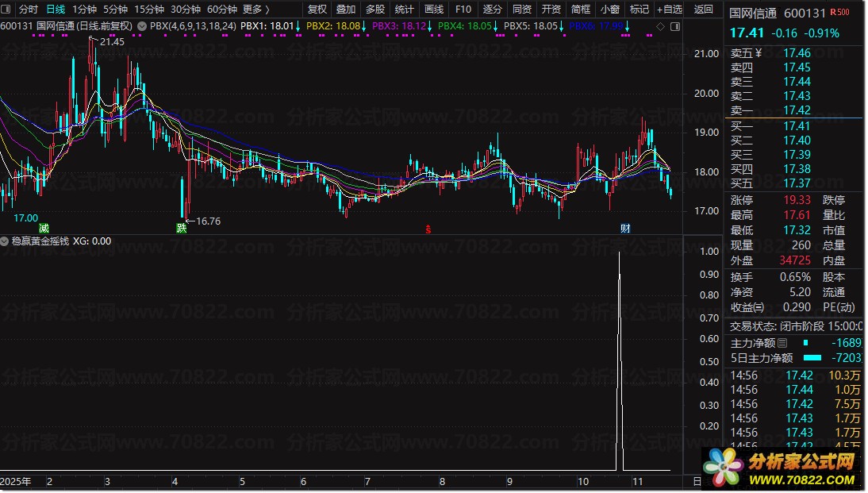Click the 卖一 ask price 17.42
Viewport: 868px width, 493px height.
tap(797, 110)
